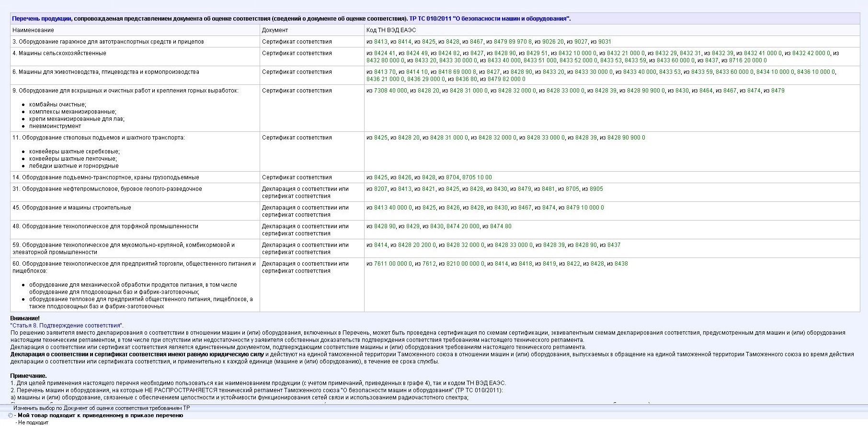This screenshot has height=444, width=868.
Task: Open code link 8479 82 000 0
Action: [506, 79]
